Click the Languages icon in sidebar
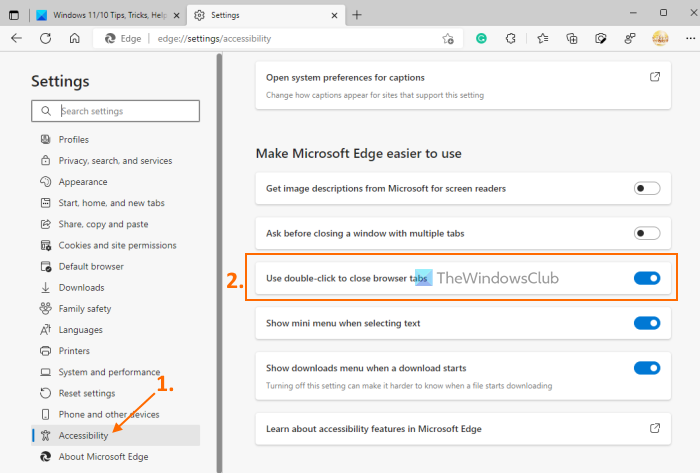 tap(46, 330)
